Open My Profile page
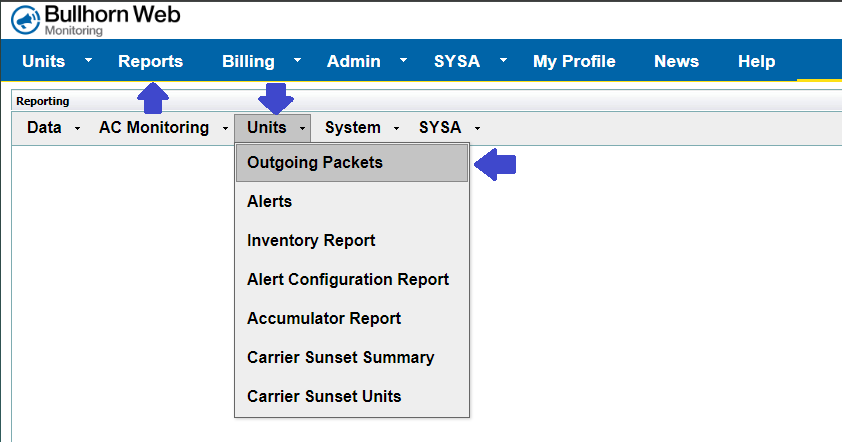The height and width of the screenshot is (442, 842). 574,61
